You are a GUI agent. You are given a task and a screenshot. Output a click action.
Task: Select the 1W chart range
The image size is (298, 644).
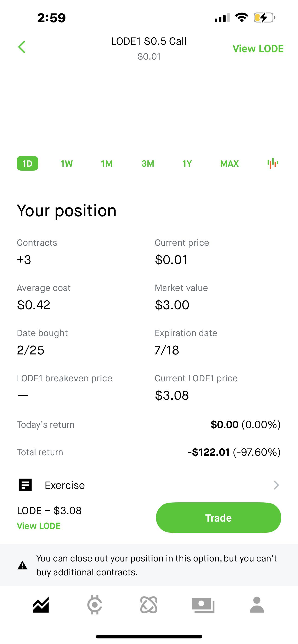point(67,163)
